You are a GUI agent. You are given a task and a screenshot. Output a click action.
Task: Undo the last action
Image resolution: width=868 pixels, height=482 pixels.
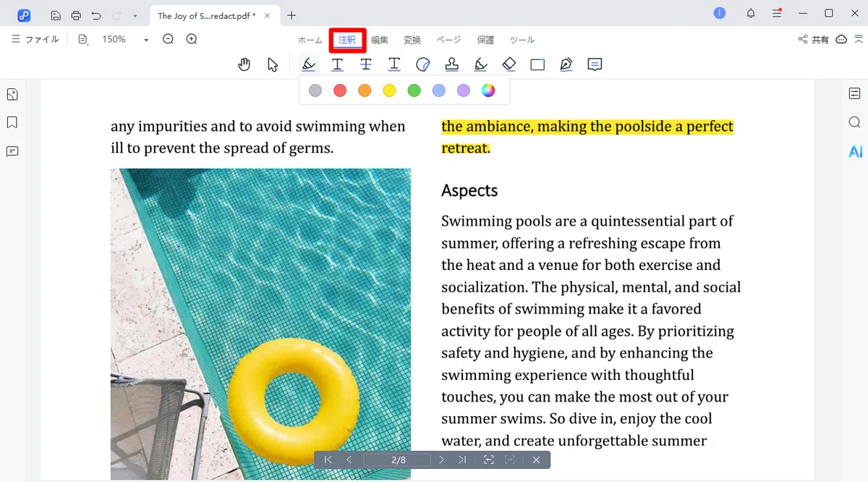96,15
